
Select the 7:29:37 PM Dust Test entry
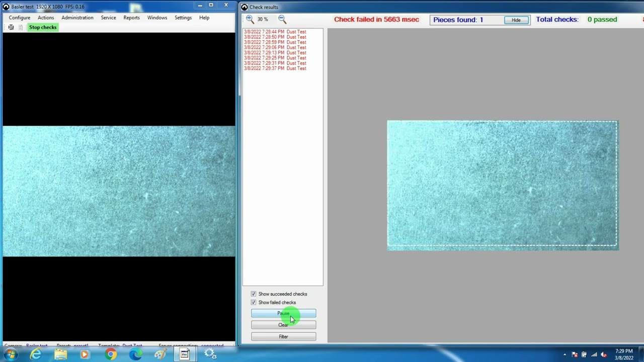[x=275, y=68]
